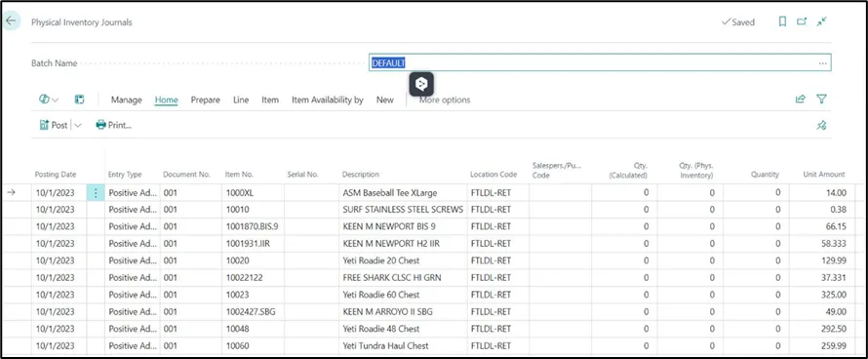The image size is (868, 359).
Task: Open the Line menu
Action: point(241,100)
